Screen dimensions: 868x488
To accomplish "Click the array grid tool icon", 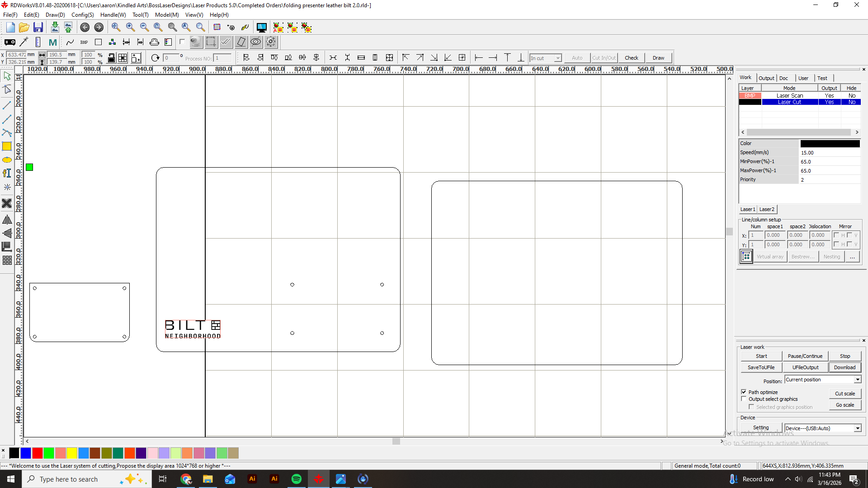I will (7, 260).
